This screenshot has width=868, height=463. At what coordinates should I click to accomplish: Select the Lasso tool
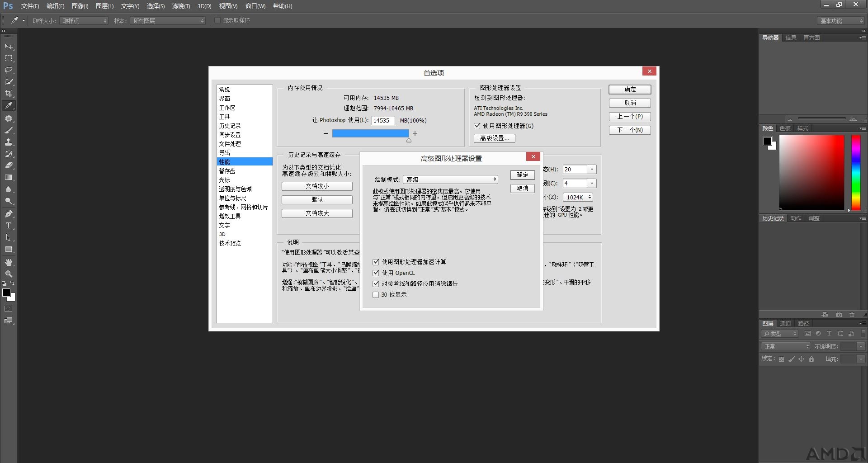9,70
